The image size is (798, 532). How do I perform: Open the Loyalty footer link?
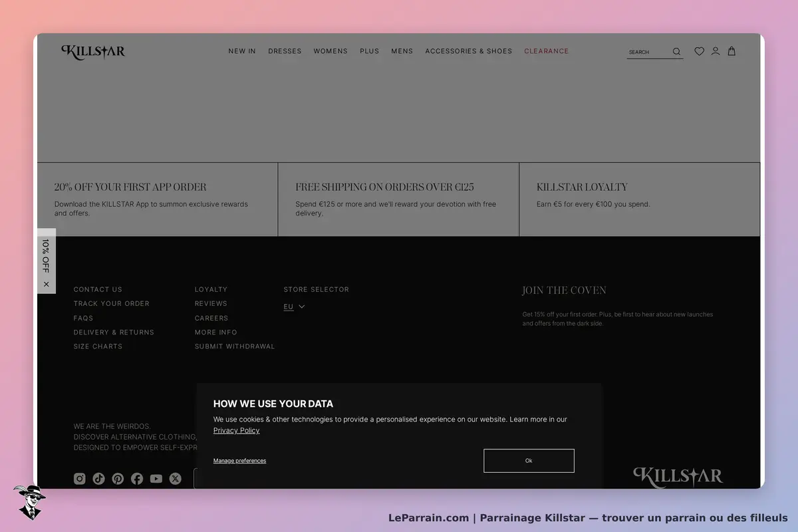click(x=211, y=289)
